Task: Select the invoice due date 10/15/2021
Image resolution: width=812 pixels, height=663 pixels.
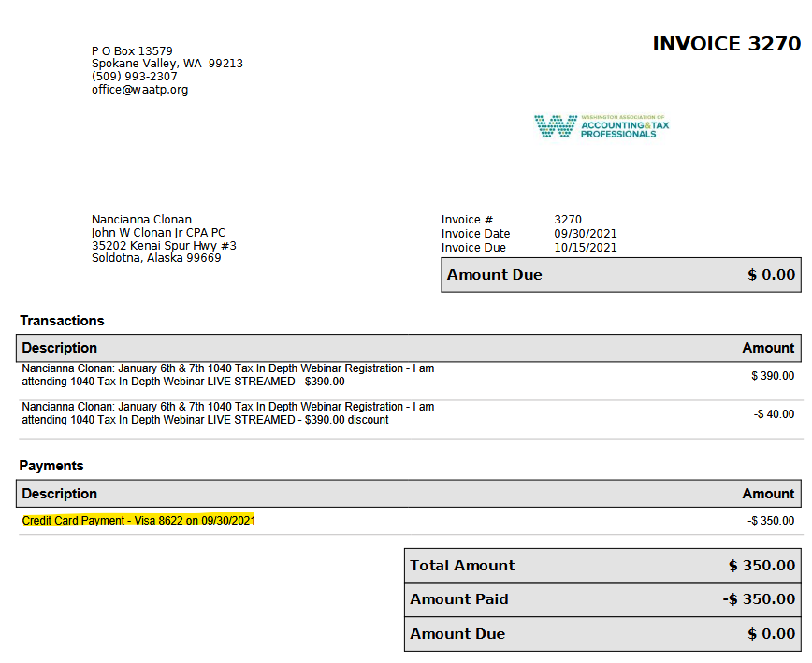Action: point(585,248)
